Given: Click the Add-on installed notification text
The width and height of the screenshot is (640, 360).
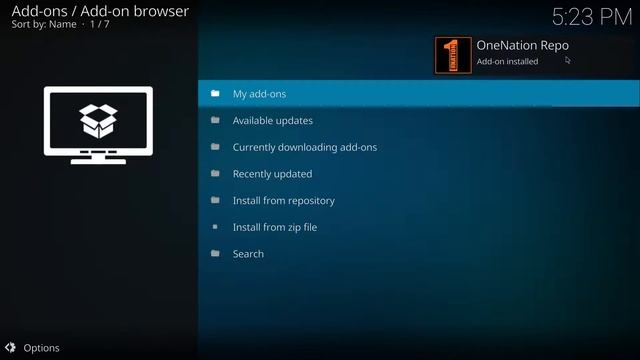Looking at the screenshot, I should click(507, 62).
